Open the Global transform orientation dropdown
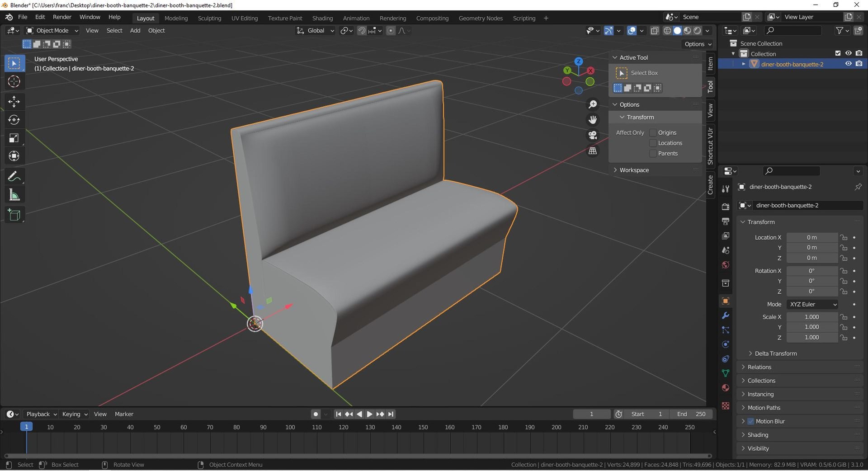The width and height of the screenshot is (868, 471). click(315, 31)
